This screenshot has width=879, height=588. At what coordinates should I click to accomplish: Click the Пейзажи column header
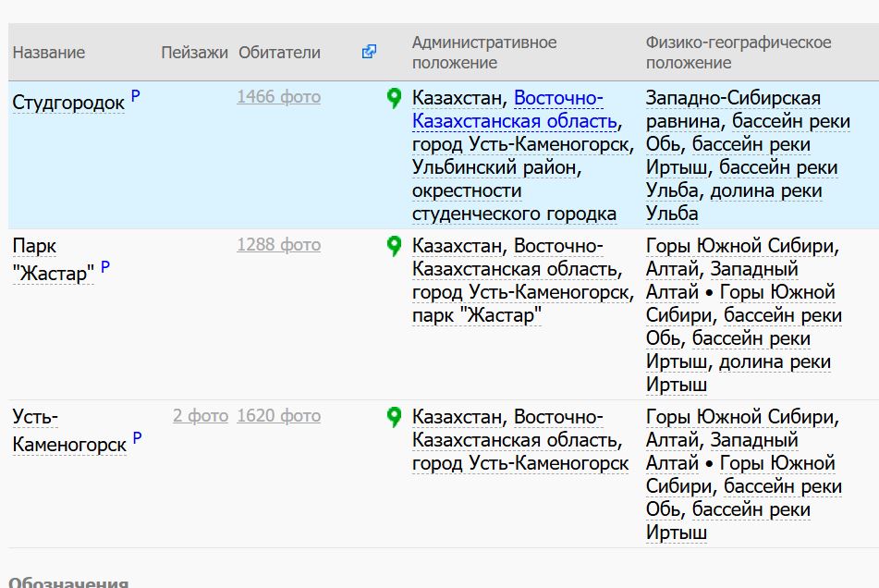tap(194, 53)
